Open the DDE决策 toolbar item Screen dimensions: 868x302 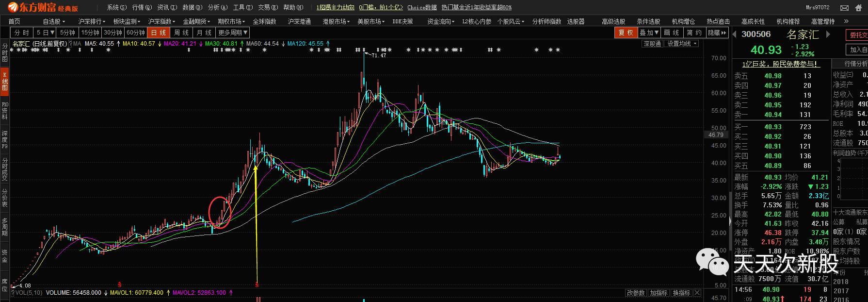[x=403, y=21]
